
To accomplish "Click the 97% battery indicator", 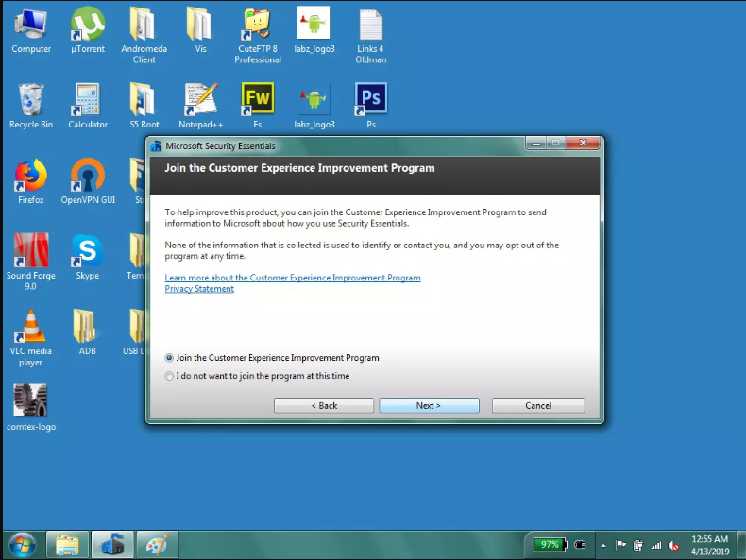I will [x=550, y=545].
